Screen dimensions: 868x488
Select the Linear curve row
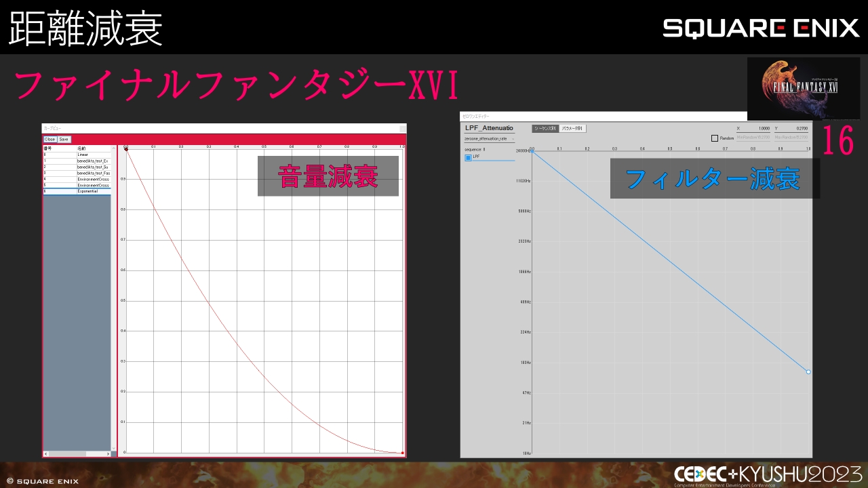pyautogui.click(x=77, y=155)
